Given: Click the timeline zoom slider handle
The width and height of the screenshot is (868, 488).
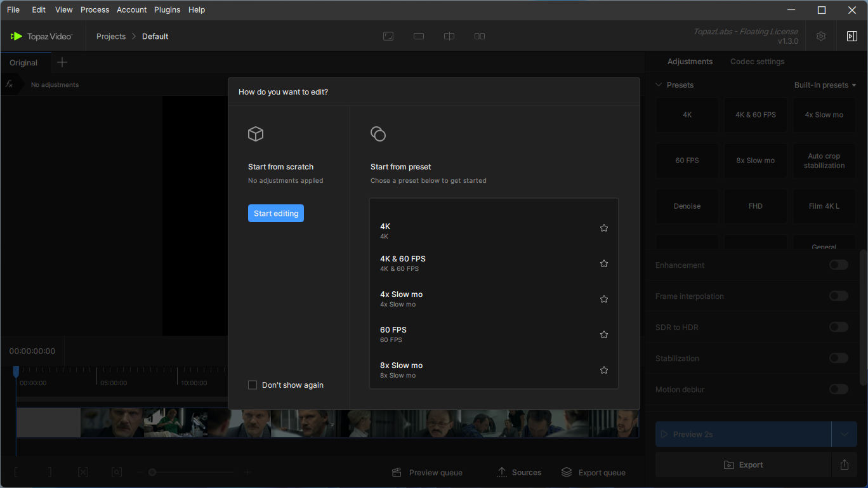Looking at the screenshot, I should [x=152, y=473].
